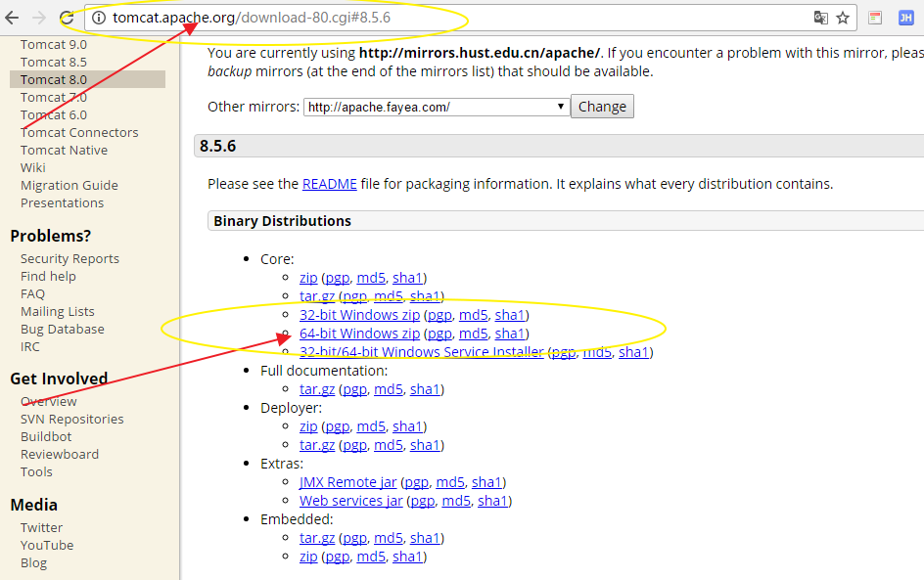This screenshot has width=924, height=580.
Task: Open the Other mirrors dropdown
Action: (437, 108)
